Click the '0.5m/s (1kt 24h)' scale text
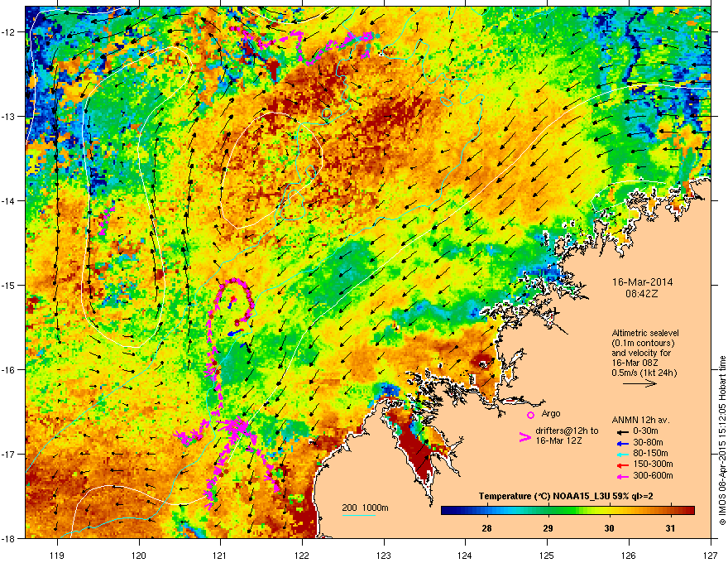728x563 pixels. click(x=644, y=373)
